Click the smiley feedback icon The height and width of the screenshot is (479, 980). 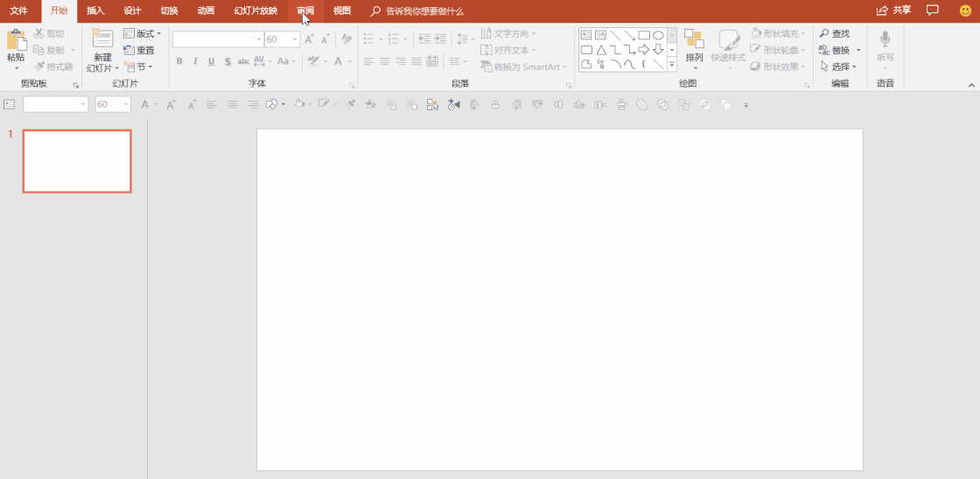click(966, 11)
